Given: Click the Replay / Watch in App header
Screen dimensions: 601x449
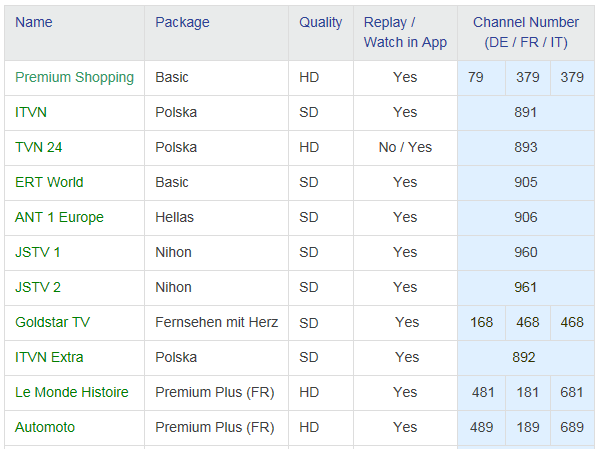Looking at the screenshot, I should point(405,32).
